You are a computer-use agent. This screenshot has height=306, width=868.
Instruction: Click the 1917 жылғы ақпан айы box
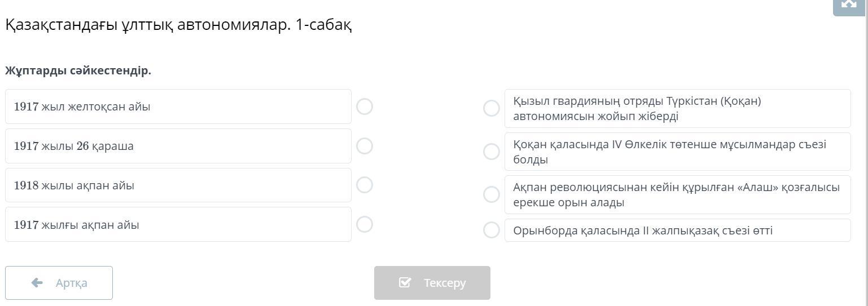178,224
